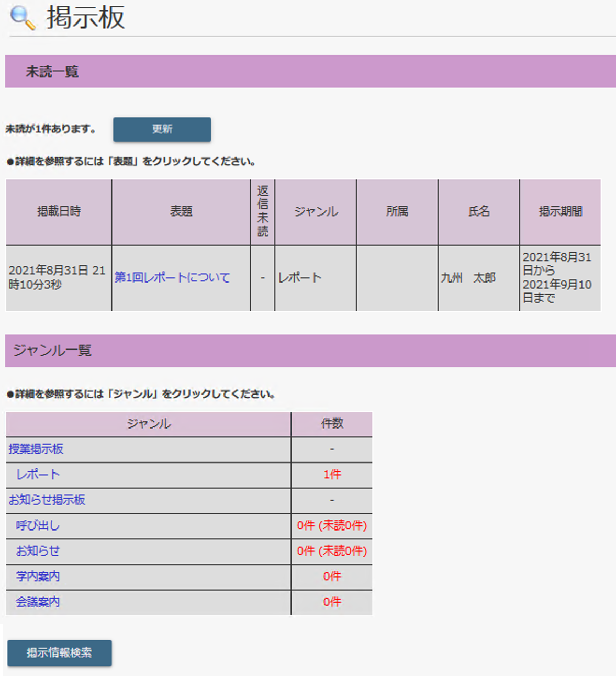The image size is (616, 676).
Task: Open the 呼び出し genre link
Action: tap(38, 525)
